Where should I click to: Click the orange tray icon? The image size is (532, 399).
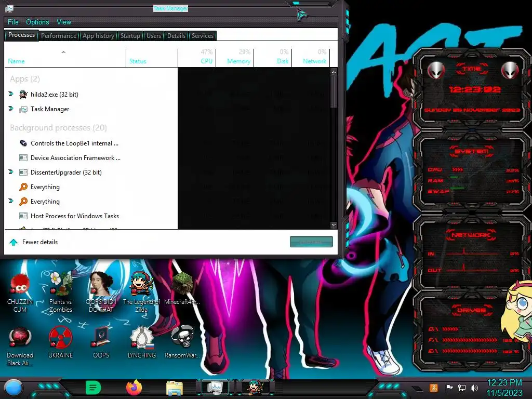(x=434, y=388)
